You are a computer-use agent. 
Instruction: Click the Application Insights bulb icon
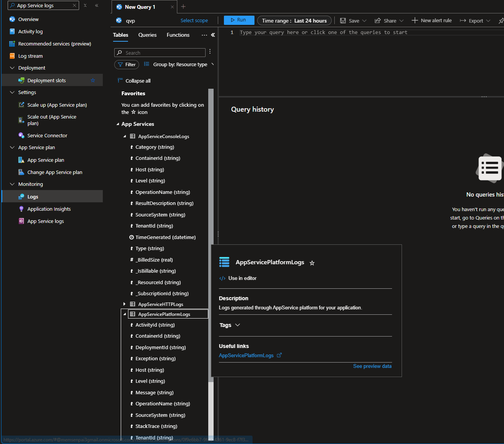pyautogui.click(x=21, y=209)
